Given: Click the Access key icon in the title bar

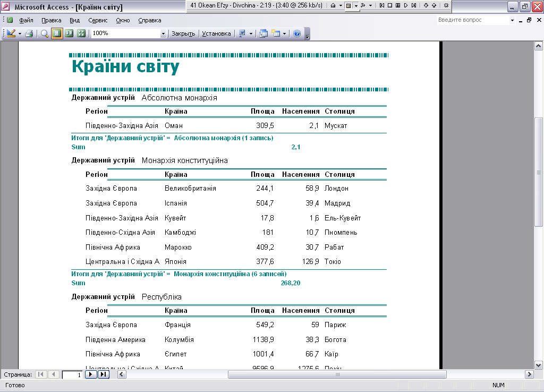Looking at the screenshot, I should 5,6.
